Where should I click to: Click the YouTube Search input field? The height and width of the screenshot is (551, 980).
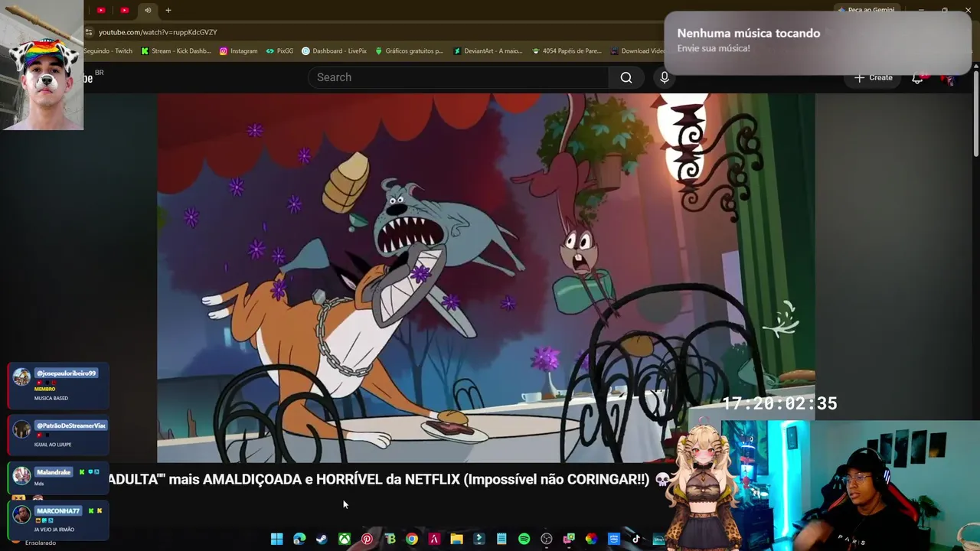click(x=458, y=77)
